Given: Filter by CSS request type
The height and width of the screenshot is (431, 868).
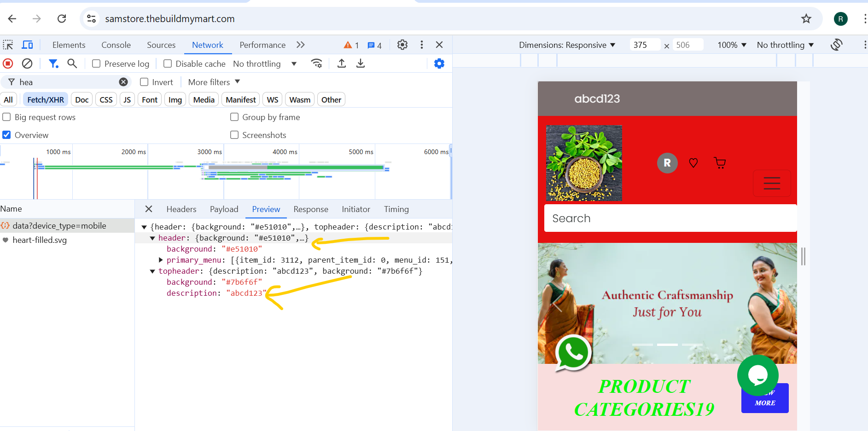Looking at the screenshot, I should point(106,100).
